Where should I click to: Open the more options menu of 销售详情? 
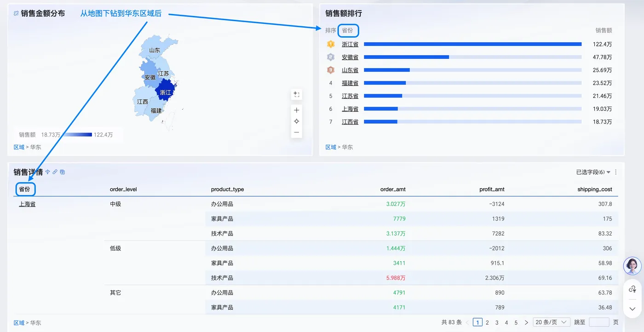616,172
